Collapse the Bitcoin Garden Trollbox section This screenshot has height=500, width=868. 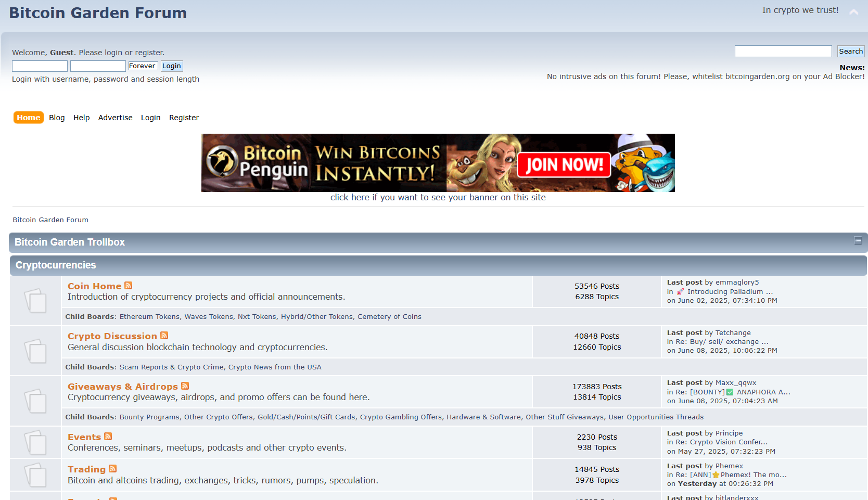tap(858, 240)
